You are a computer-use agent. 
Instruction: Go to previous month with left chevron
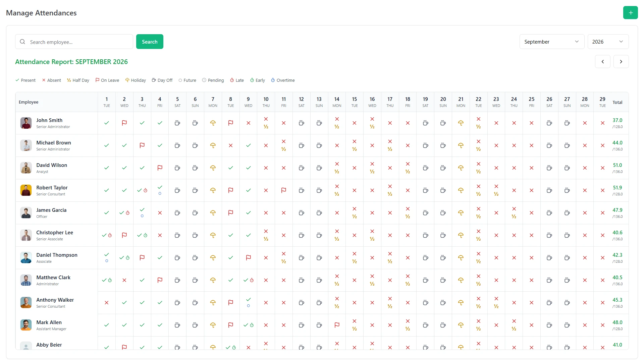coord(602,62)
